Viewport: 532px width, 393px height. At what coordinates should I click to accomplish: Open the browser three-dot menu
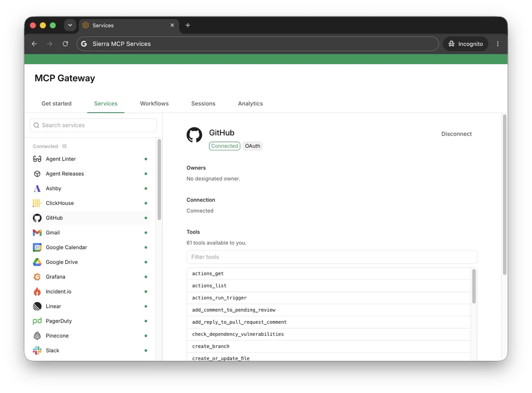(498, 44)
